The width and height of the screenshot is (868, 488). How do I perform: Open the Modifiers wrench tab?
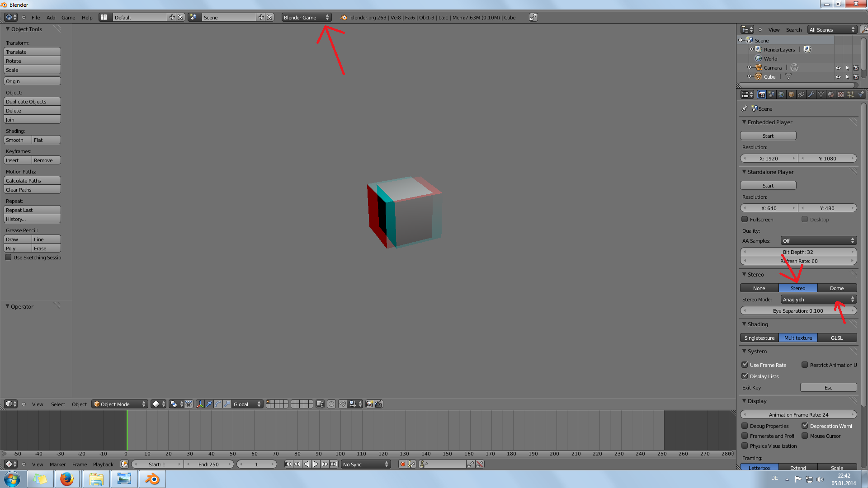click(x=811, y=94)
